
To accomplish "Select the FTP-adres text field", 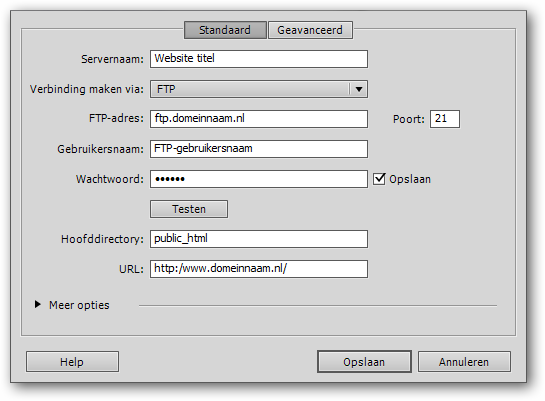I will [259, 119].
